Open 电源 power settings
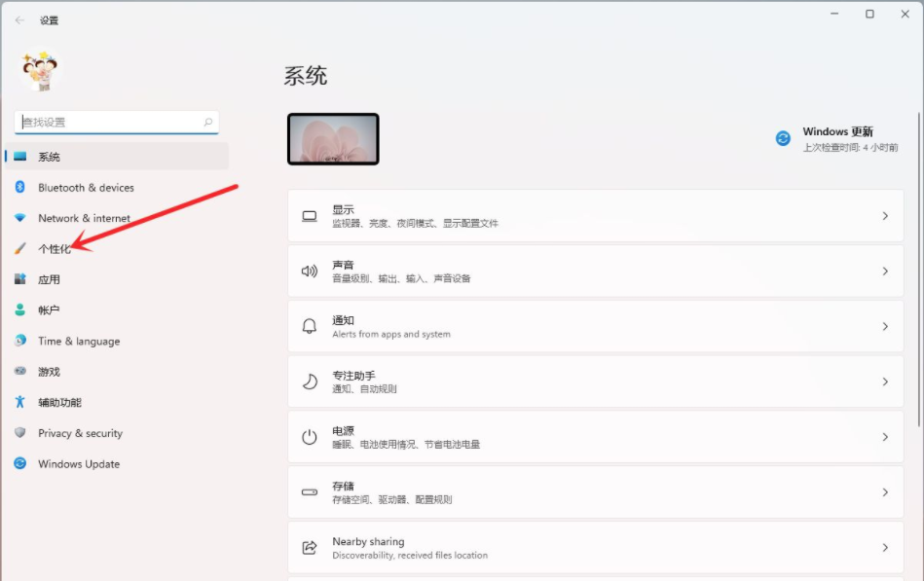Screen dimensions: 924x581 point(595,437)
